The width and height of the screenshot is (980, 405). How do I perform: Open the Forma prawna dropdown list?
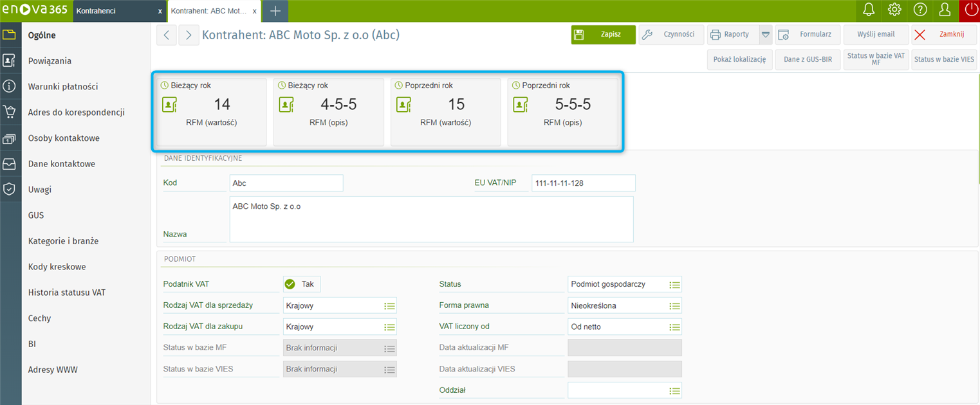674,306
